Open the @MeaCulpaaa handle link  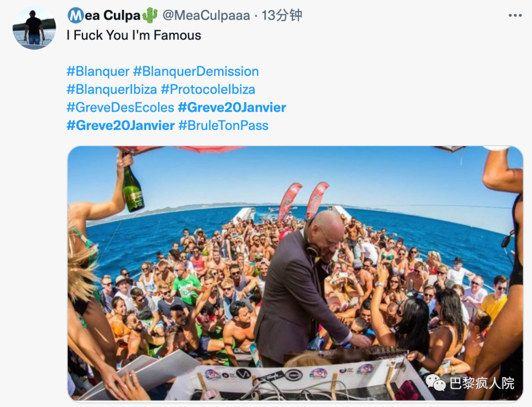pyautogui.click(x=206, y=15)
